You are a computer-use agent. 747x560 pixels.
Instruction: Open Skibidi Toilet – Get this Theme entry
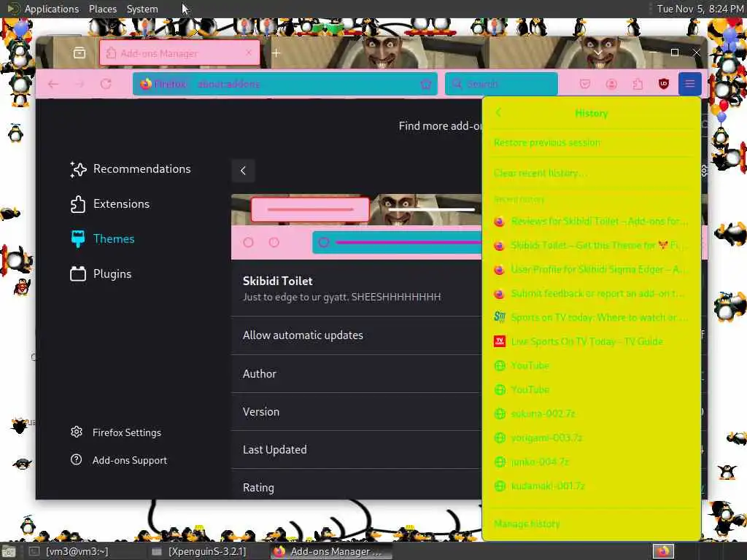click(x=591, y=245)
